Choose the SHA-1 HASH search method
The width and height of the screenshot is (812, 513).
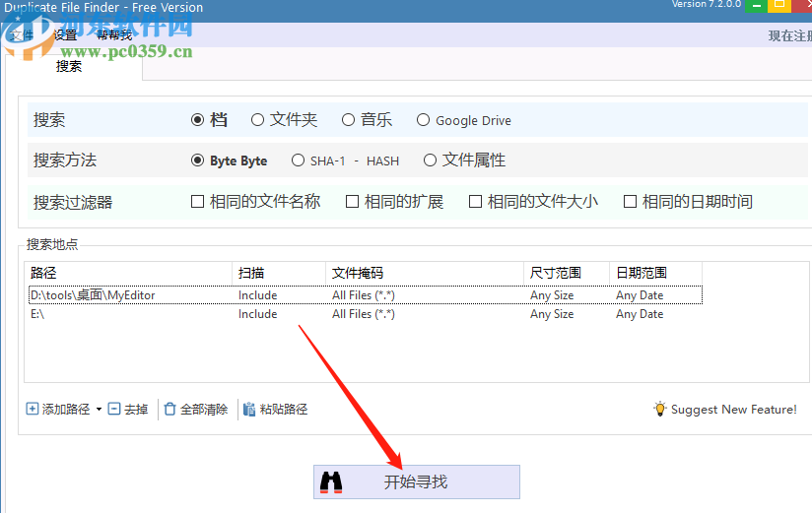pyautogui.click(x=298, y=160)
